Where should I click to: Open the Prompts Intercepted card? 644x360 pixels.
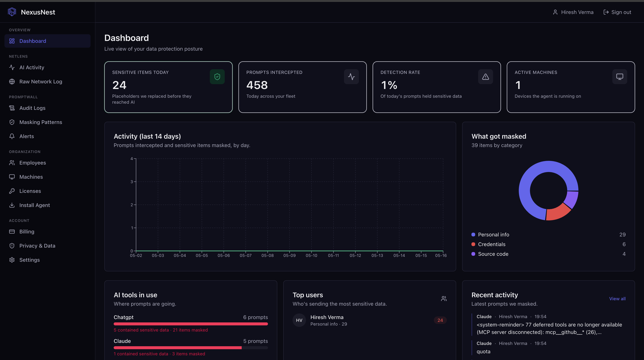click(302, 87)
